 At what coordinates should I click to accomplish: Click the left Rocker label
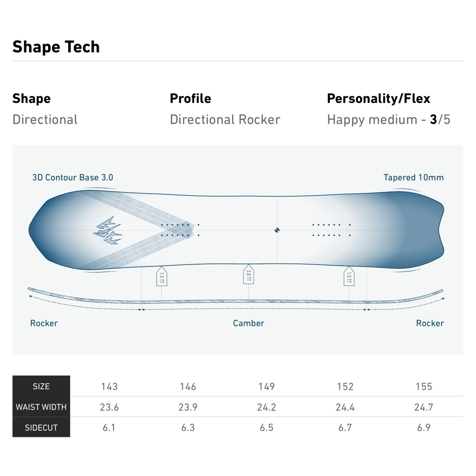44,323
